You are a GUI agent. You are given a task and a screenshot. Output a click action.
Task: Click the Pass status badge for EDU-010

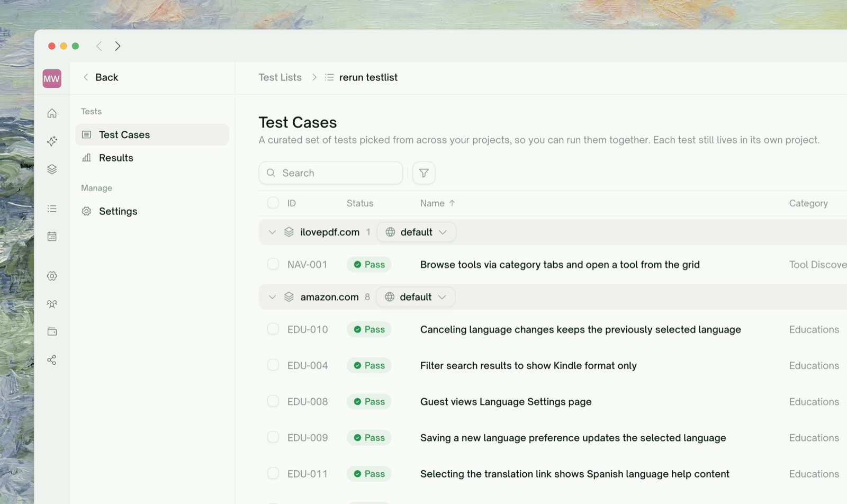click(x=369, y=329)
